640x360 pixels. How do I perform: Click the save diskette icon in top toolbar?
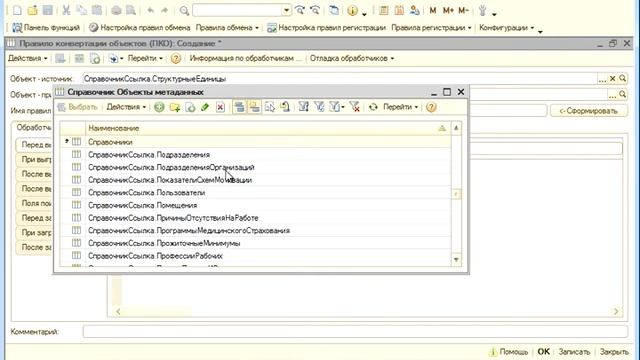coord(48,10)
